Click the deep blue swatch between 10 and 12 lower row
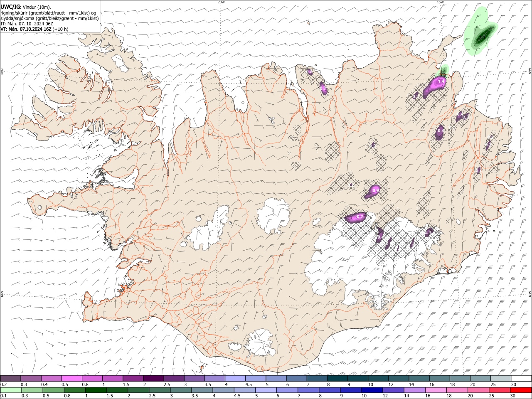The height and width of the screenshot is (399, 532). [x=372, y=390]
